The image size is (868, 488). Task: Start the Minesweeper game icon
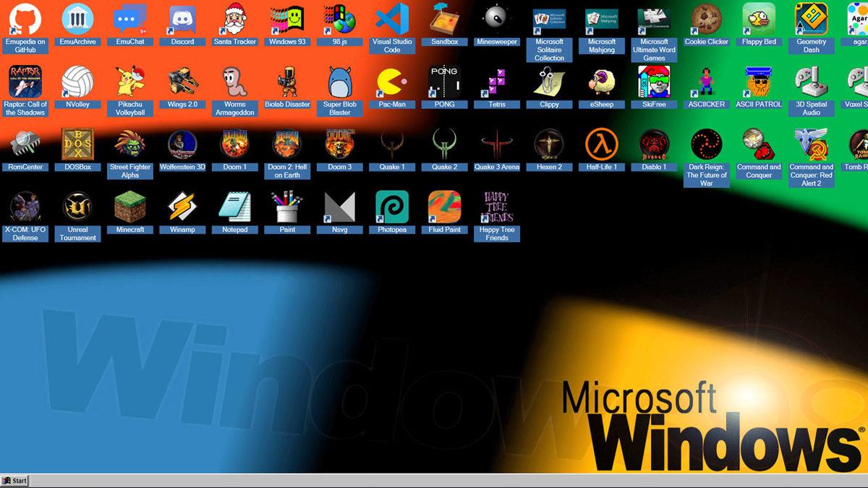[497, 18]
